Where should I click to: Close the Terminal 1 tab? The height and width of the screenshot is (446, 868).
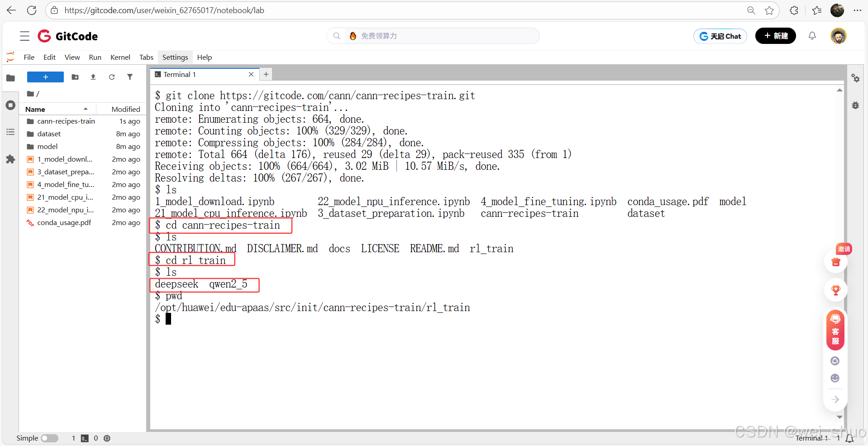pyautogui.click(x=251, y=74)
